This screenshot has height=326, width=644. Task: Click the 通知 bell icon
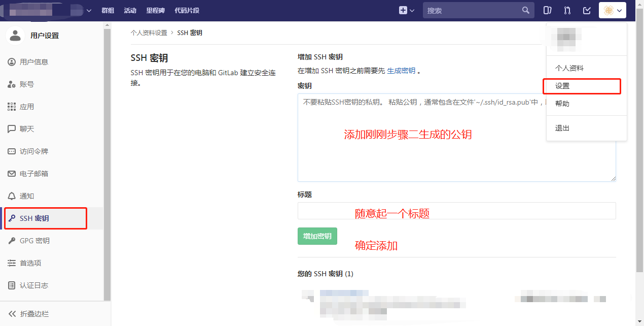12,196
